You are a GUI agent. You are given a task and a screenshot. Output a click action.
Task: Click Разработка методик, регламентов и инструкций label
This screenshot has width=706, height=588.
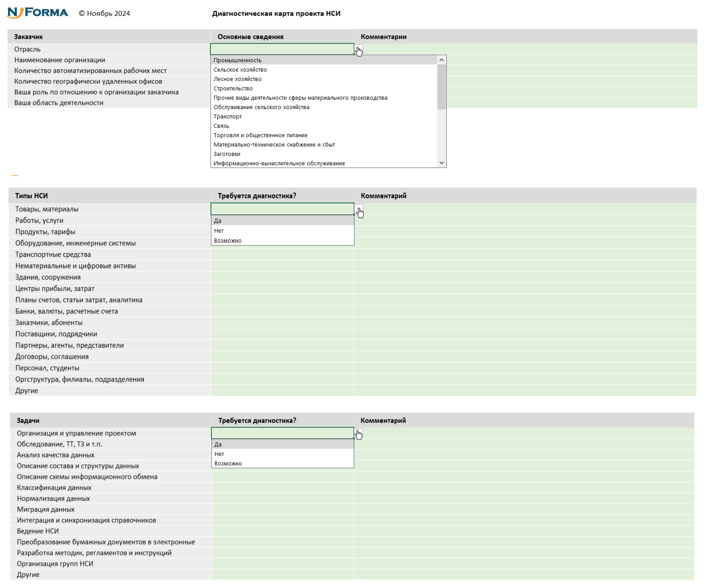(94, 553)
